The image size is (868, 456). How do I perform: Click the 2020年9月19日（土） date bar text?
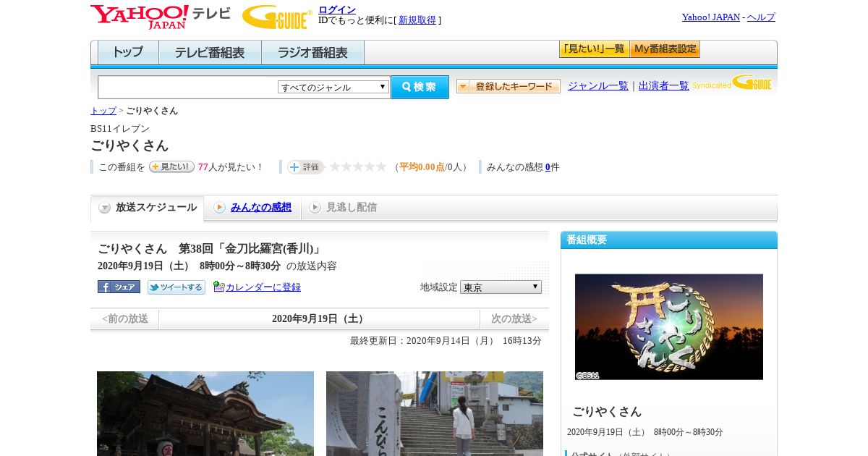coord(319,318)
